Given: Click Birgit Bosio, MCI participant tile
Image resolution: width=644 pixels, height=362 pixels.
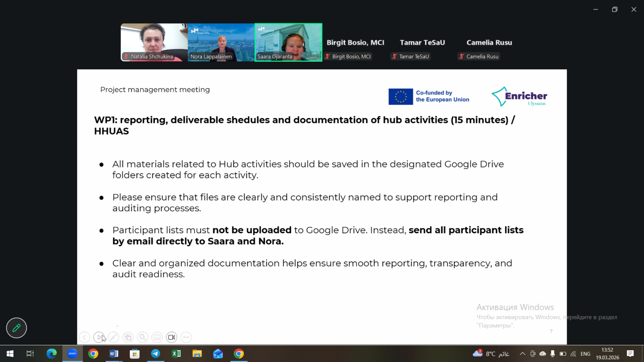Looking at the screenshot, I should (x=355, y=43).
